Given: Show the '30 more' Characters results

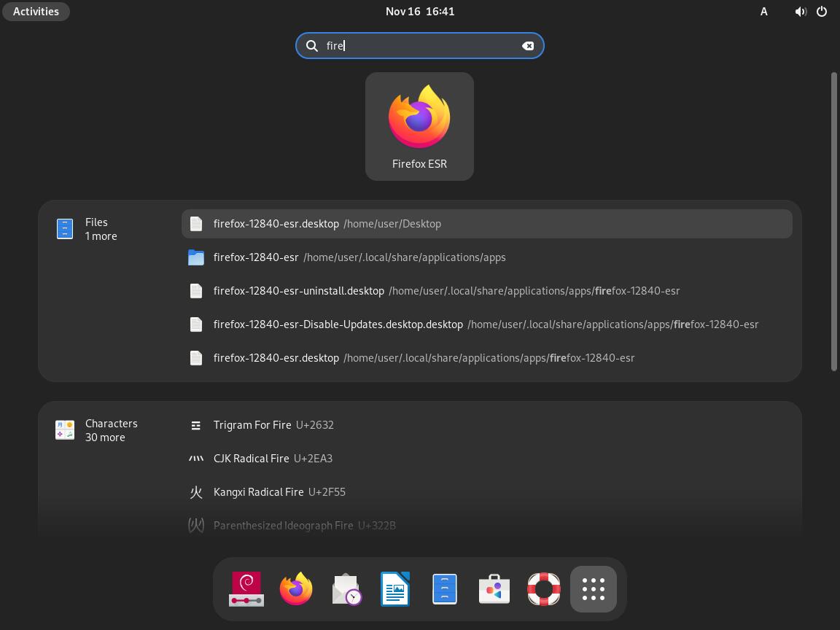Looking at the screenshot, I should pyautogui.click(x=105, y=437).
